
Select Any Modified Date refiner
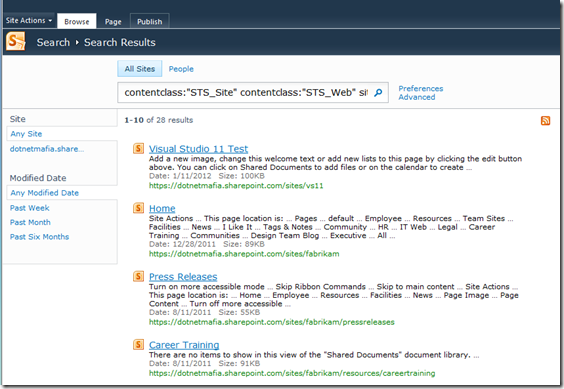[x=45, y=193]
